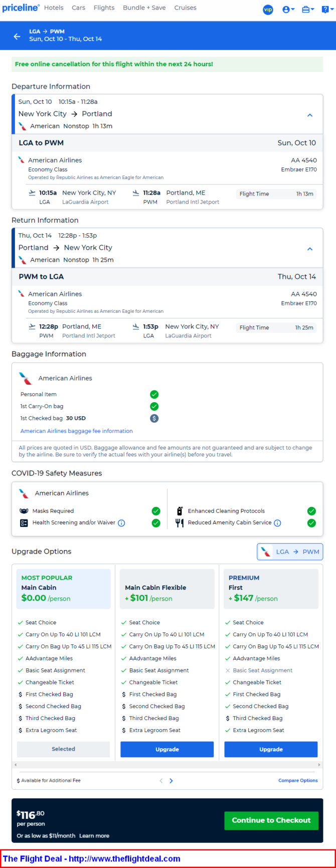This screenshot has width=336, height=868.
Task: Open the VIP badge icon
Action: pos(268,10)
